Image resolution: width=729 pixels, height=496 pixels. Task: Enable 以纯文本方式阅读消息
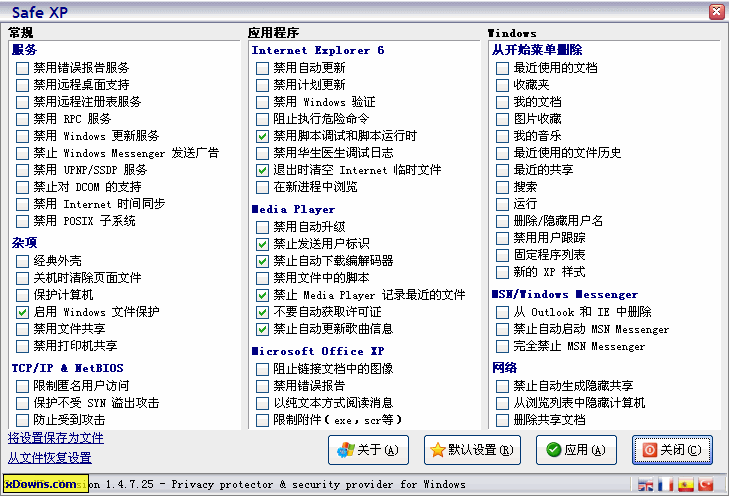262,403
